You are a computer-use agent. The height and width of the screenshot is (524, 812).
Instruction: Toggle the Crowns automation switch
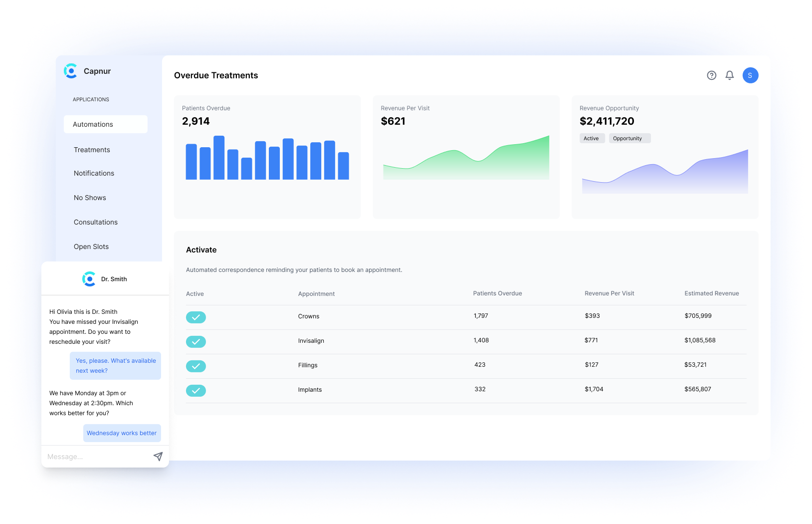pyautogui.click(x=196, y=317)
